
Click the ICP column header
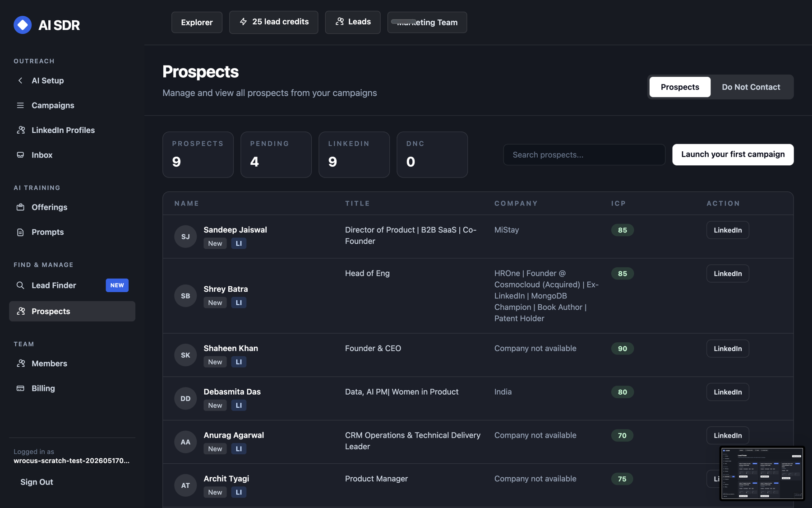tap(618, 203)
